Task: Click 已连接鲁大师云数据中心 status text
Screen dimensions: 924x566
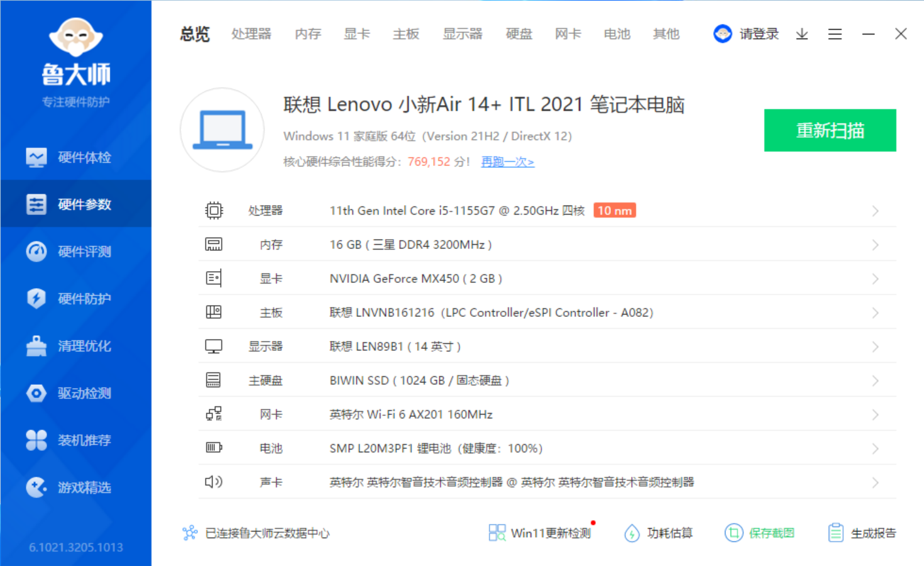Action: click(x=267, y=533)
